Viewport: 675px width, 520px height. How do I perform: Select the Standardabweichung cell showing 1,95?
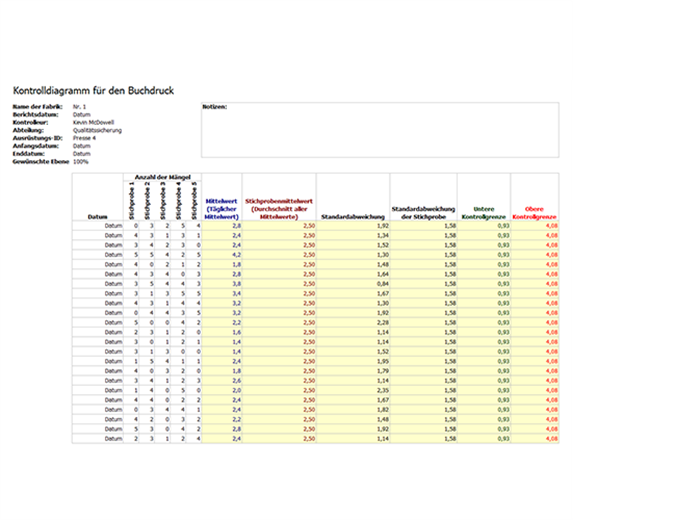[353, 361]
